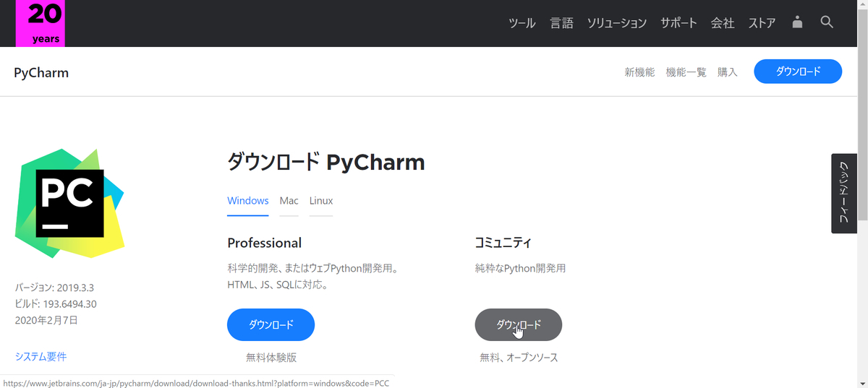Open the サポート menu

(678, 23)
